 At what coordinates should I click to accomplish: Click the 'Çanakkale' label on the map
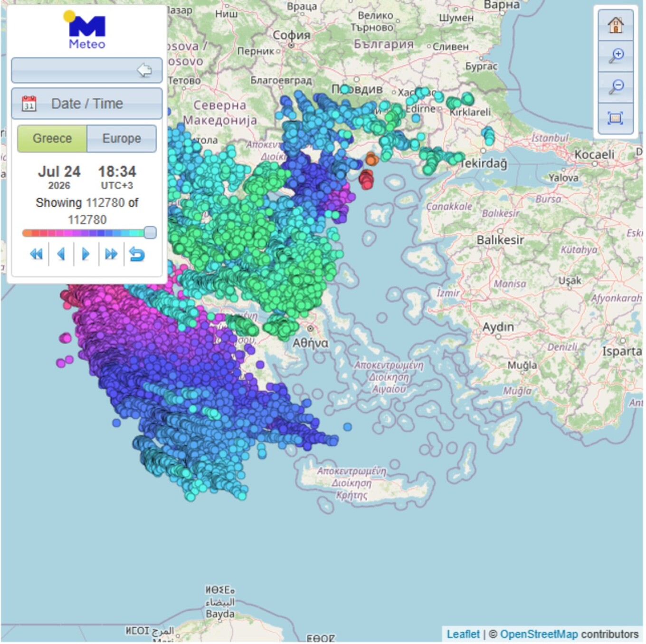coord(449,206)
